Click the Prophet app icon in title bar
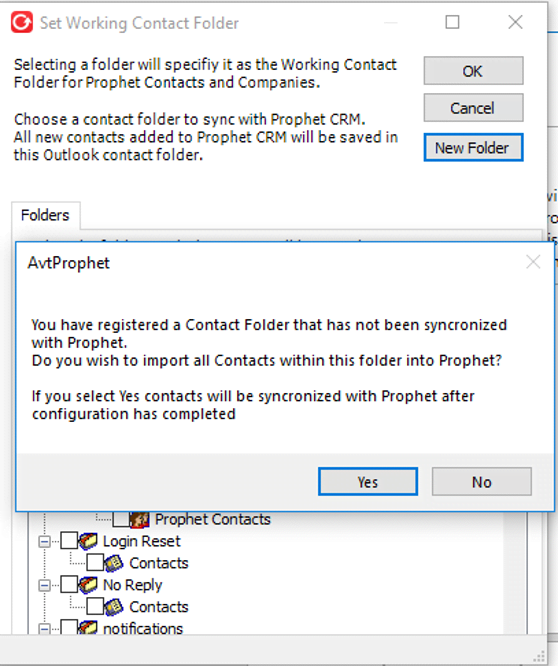Image resolution: width=558 pixels, height=666 pixels. coord(22,23)
